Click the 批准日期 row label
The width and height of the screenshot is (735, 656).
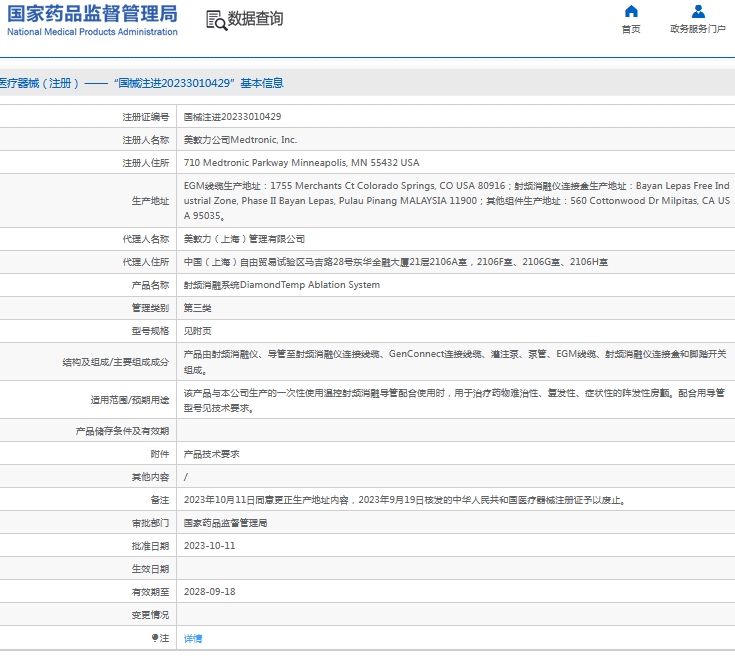pyautogui.click(x=150, y=546)
